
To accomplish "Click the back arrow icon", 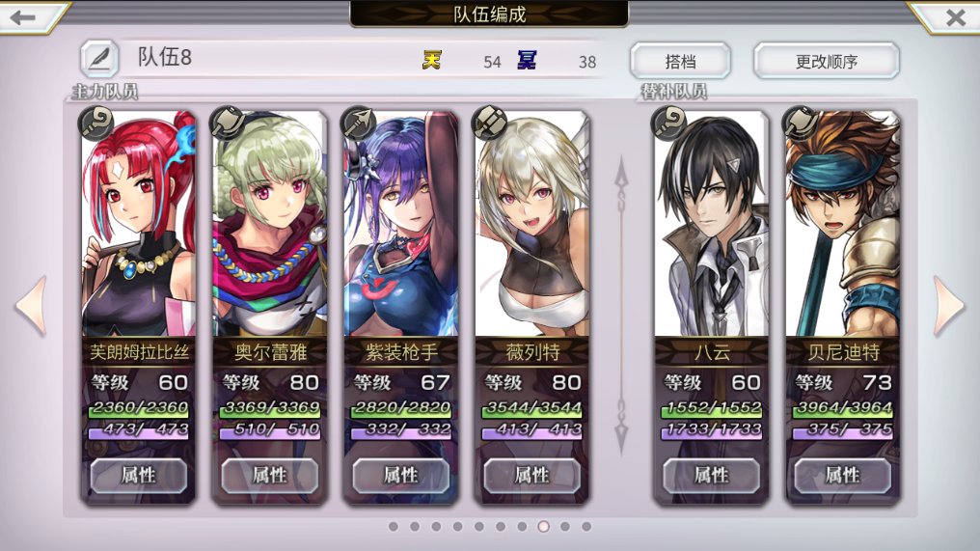I will 23,17.
